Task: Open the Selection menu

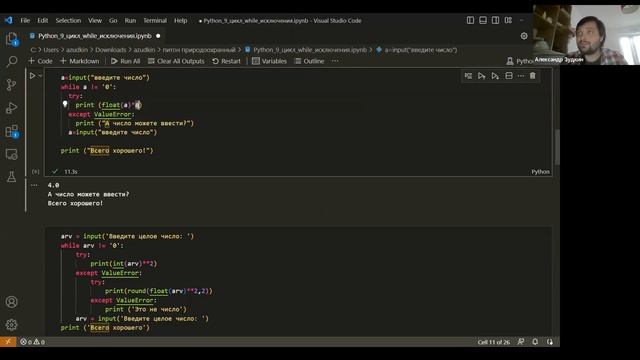Action: (68, 20)
